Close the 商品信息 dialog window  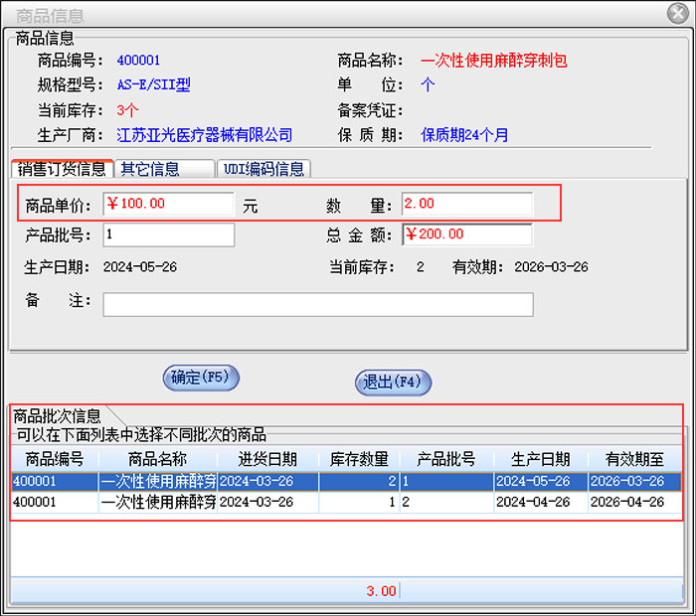pos(675,14)
